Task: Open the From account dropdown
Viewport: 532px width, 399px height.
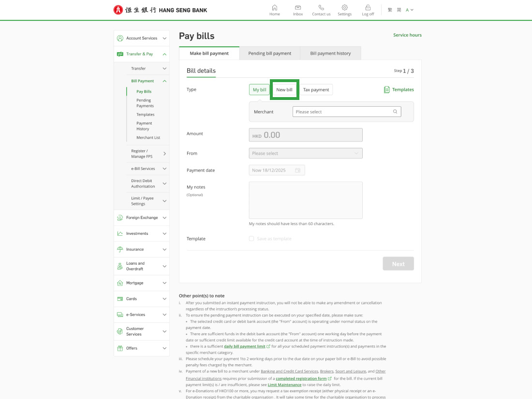Action: point(306,153)
